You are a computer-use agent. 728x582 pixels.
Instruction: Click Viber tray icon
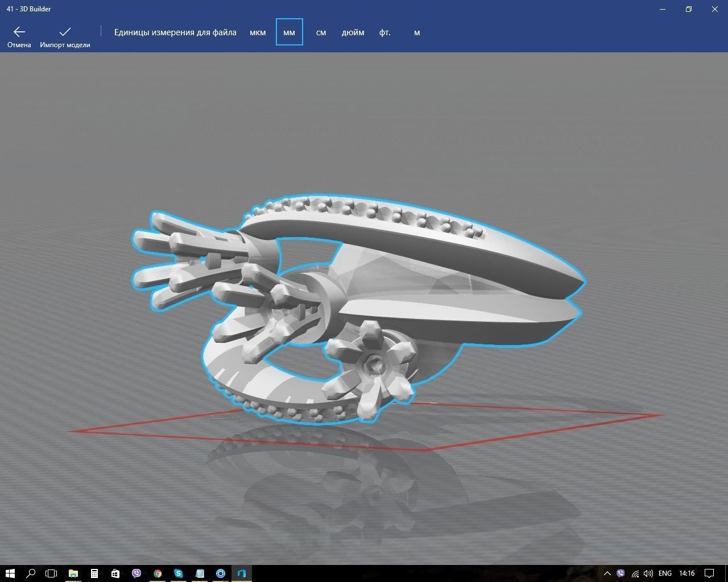coord(621,573)
